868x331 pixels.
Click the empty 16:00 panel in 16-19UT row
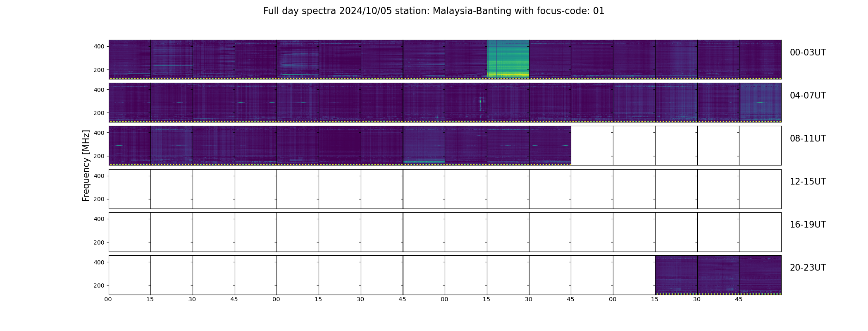point(130,232)
